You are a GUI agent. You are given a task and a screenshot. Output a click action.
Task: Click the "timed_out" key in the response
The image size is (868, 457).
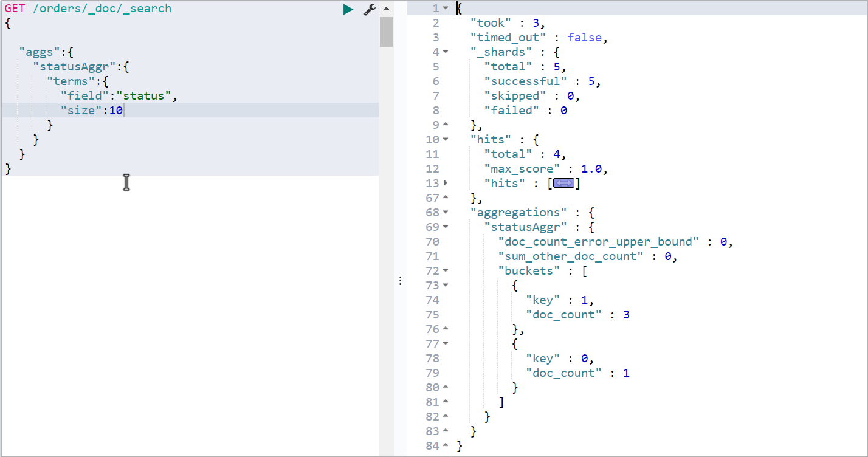point(508,38)
